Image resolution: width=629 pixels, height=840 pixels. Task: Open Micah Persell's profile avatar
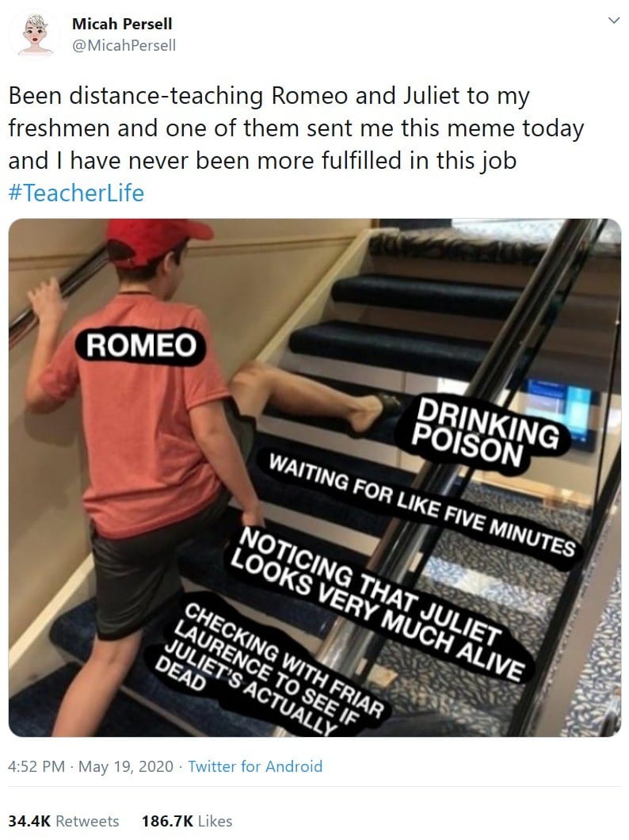pos(35,34)
